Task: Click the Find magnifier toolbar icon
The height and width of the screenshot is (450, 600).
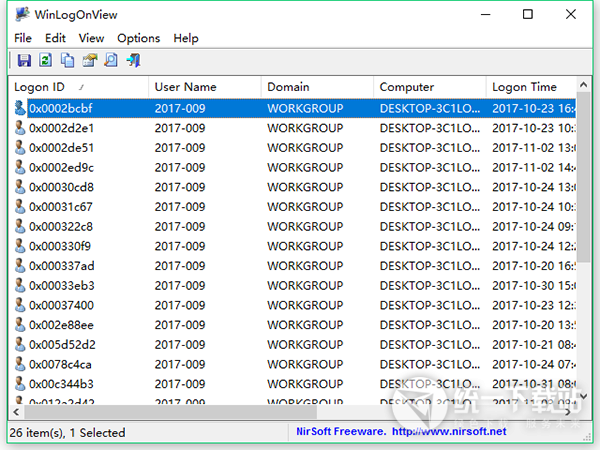Action: tap(111, 60)
